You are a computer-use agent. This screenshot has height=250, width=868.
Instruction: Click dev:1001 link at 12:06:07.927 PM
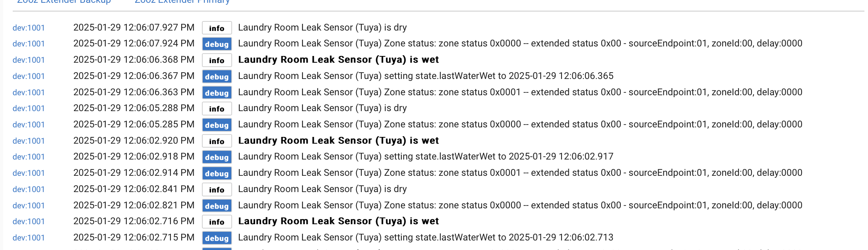click(x=29, y=28)
